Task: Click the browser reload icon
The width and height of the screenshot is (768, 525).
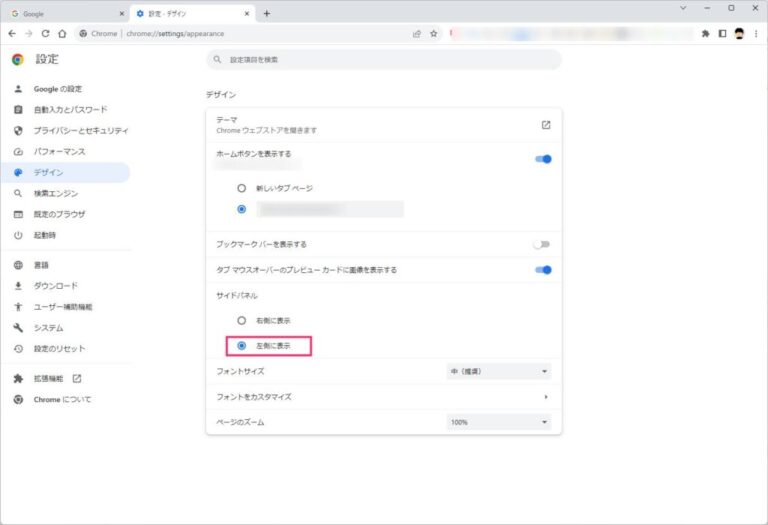Action: pos(45,33)
